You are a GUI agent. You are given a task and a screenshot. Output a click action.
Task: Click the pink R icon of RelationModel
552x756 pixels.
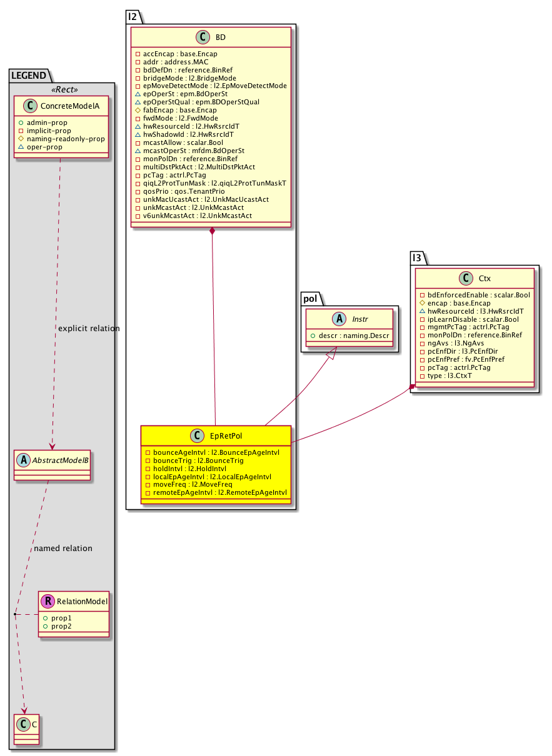click(x=48, y=602)
